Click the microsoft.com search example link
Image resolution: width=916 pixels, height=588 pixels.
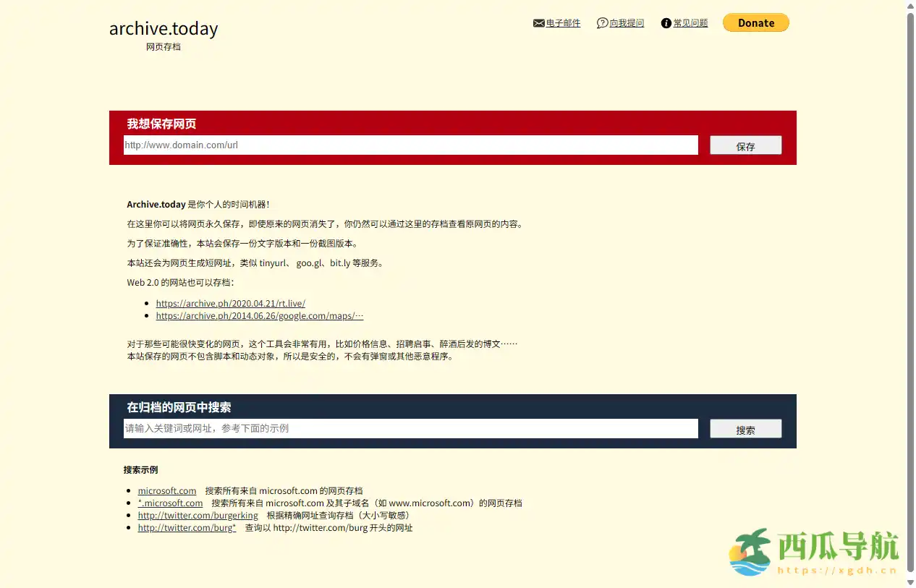(x=166, y=490)
